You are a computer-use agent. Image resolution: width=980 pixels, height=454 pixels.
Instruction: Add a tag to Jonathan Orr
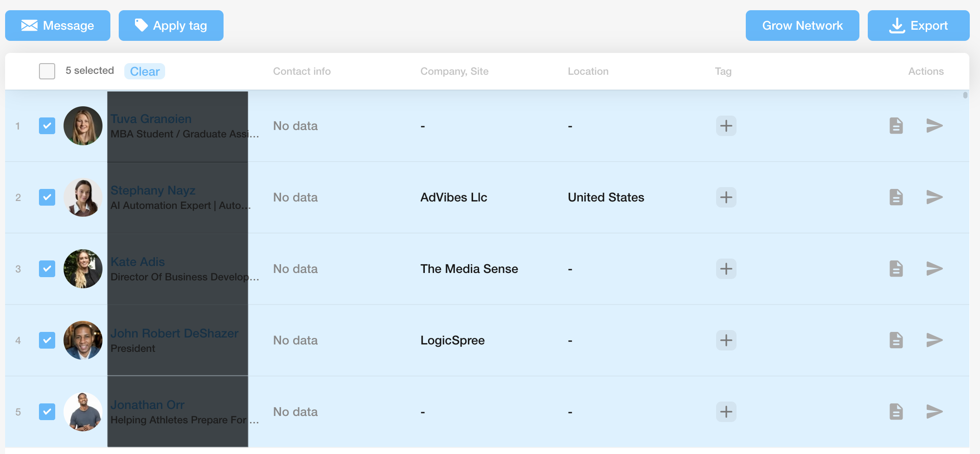tap(726, 412)
